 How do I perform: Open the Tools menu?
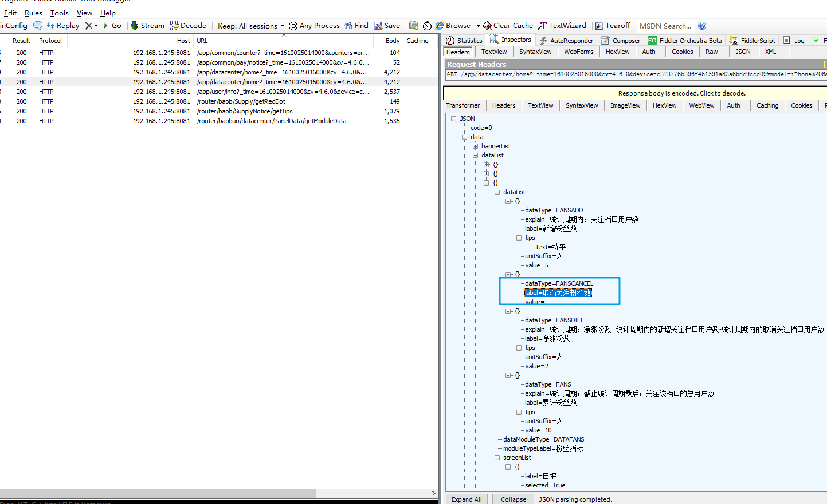click(x=59, y=13)
